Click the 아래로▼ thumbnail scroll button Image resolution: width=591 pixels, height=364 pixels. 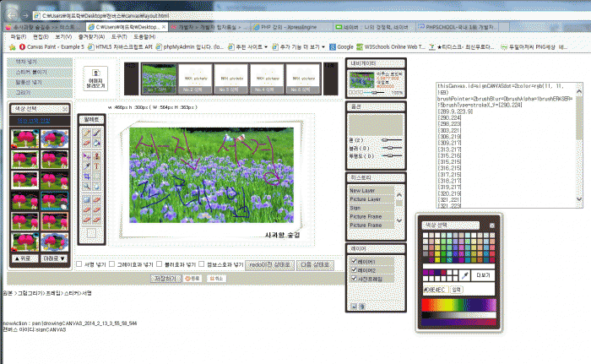[x=54, y=258]
